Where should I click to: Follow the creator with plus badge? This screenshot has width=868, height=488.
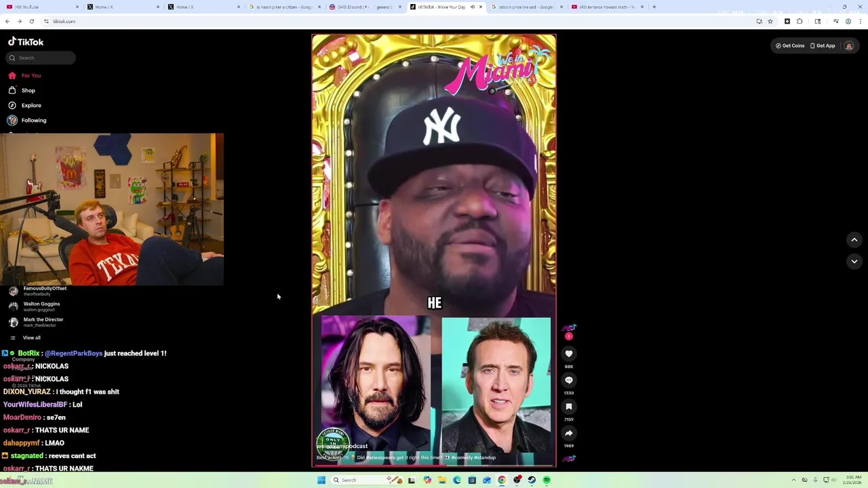569,336
